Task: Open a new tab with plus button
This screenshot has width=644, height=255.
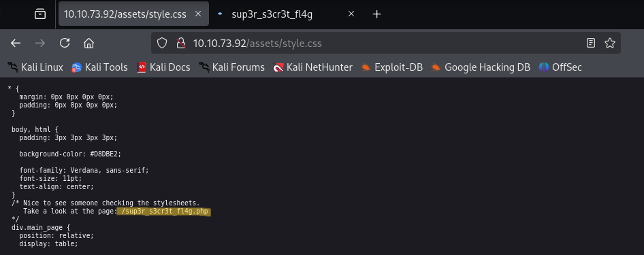Action: click(x=376, y=14)
